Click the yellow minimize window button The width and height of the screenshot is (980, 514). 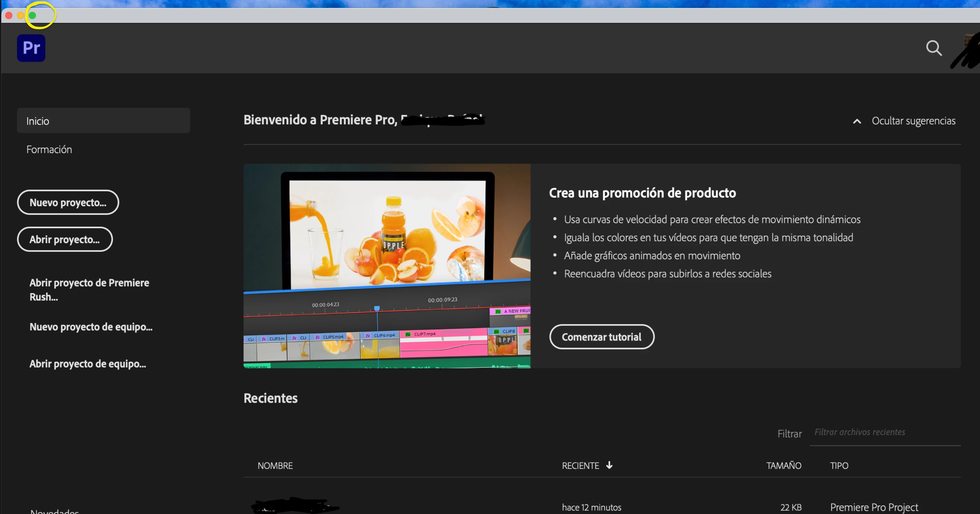point(20,16)
